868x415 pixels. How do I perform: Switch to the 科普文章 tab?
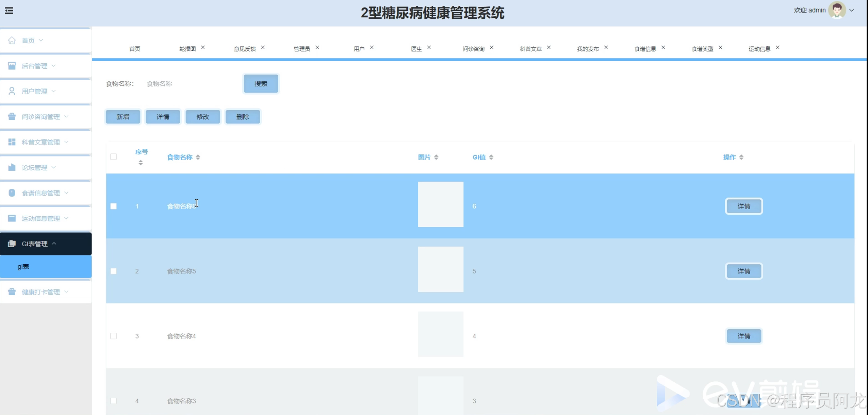coord(530,49)
